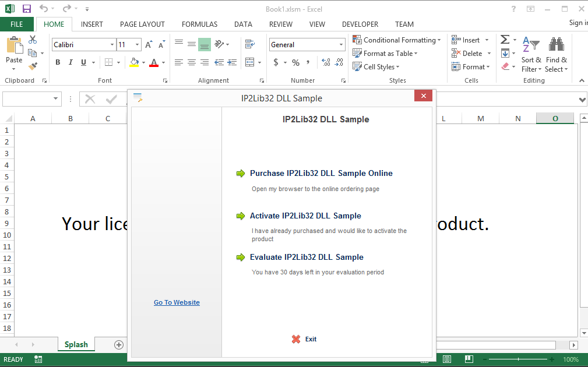This screenshot has width=588, height=367.
Task: Select the Splash sheet tab
Action: (x=76, y=344)
